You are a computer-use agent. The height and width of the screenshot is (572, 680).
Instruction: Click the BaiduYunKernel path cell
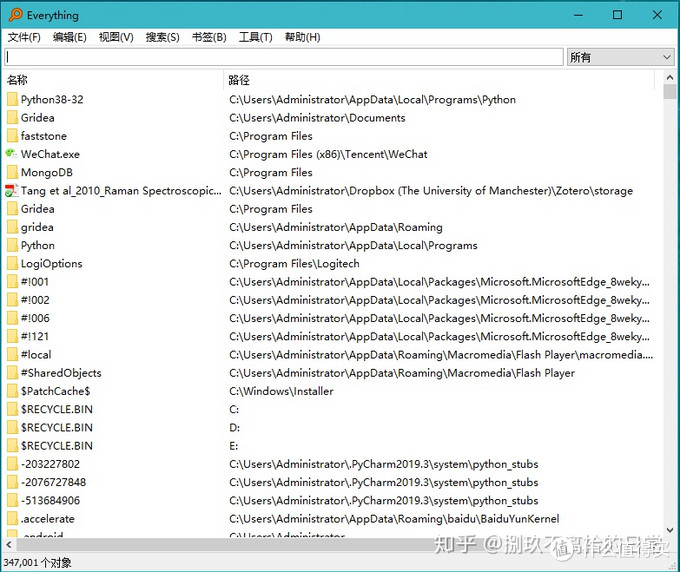394,519
